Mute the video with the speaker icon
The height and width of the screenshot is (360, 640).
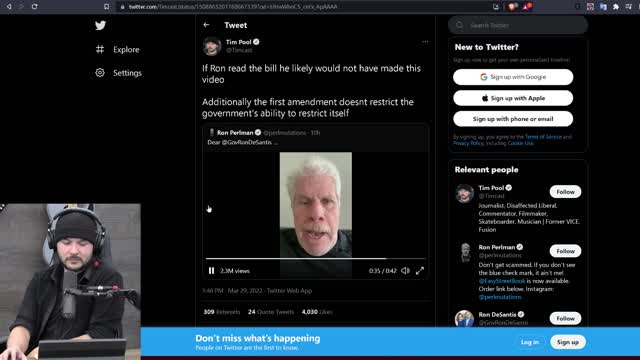pyautogui.click(x=405, y=271)
